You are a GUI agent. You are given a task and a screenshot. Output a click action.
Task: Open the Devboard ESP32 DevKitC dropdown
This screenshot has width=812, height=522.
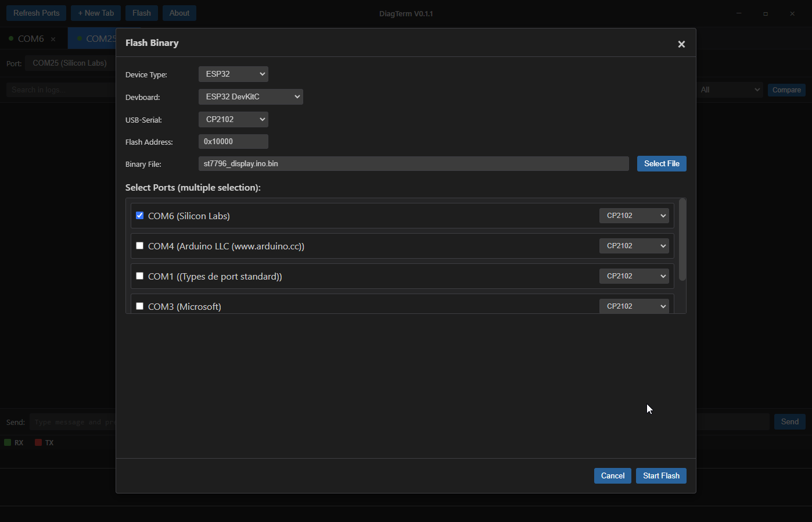click(250, 96)
